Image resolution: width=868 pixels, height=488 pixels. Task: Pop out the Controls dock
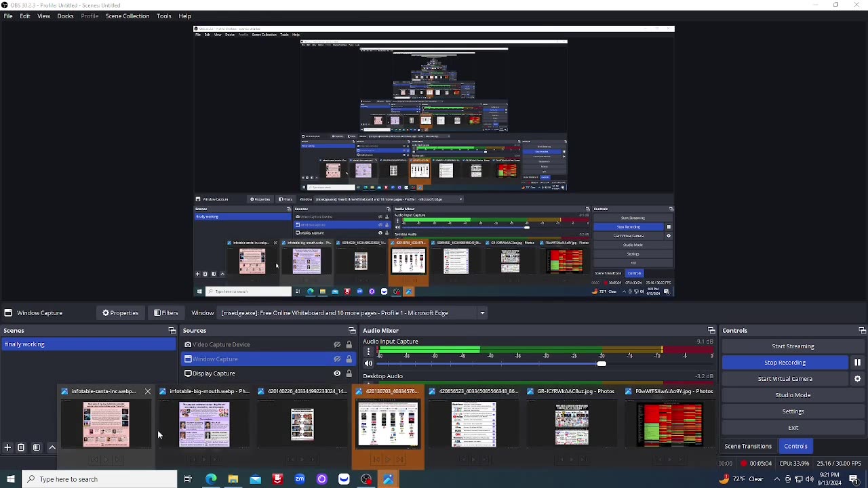tap(862, 331)
